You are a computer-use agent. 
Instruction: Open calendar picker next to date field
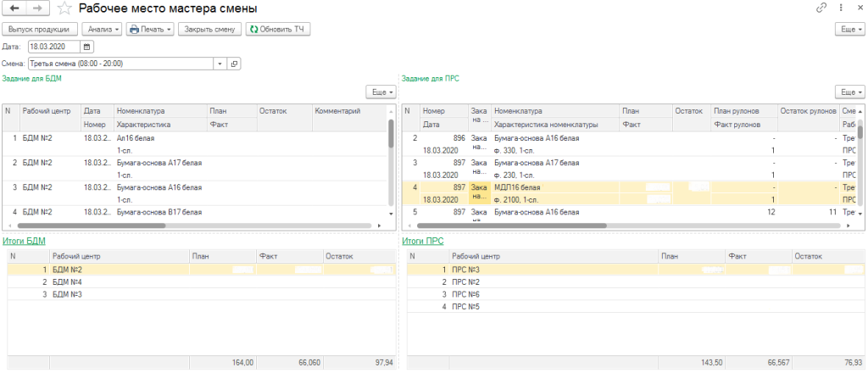point(87,47)
